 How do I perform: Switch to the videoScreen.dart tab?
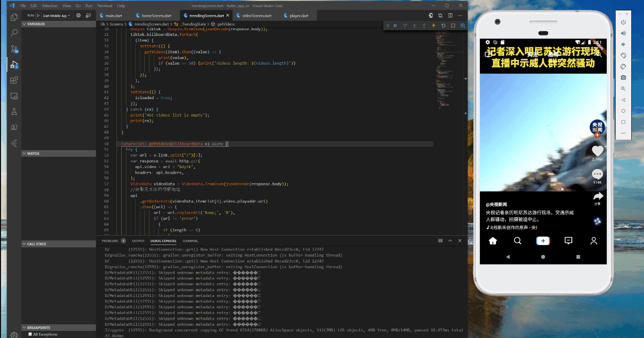point(256,16)
